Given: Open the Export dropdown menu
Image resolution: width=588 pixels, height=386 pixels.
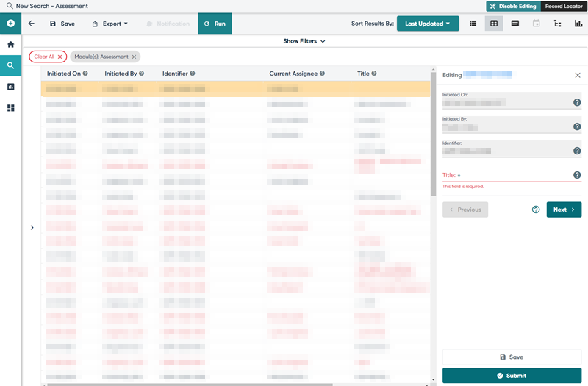Looking at the screenshot, I should (110, 24).
